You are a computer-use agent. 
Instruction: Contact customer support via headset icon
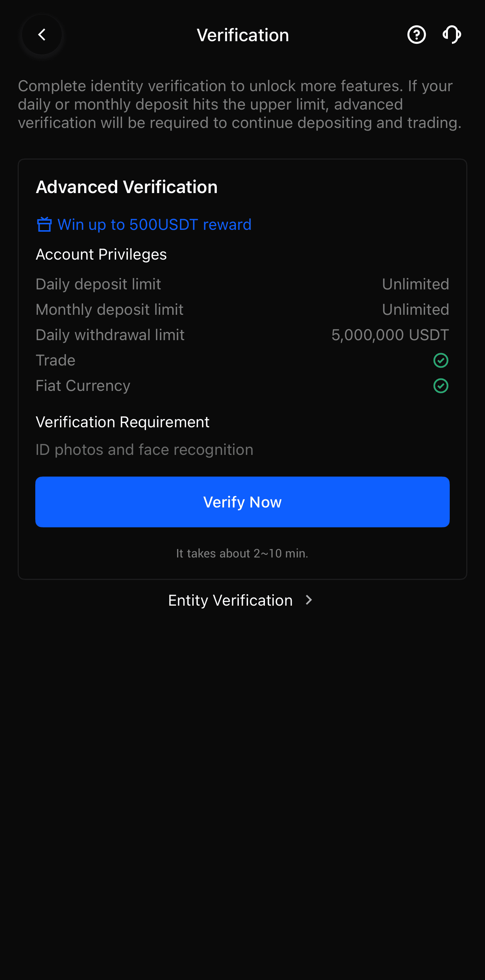pyautogui.click(x=452, y=35)
